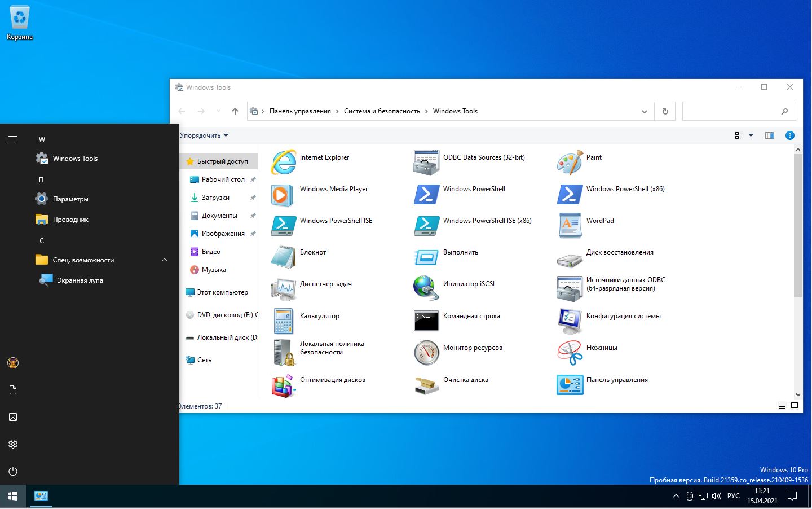Open ODBC Data Sources (32-bit) icon
Screen dimensions: 812x509
click(426, 163)
